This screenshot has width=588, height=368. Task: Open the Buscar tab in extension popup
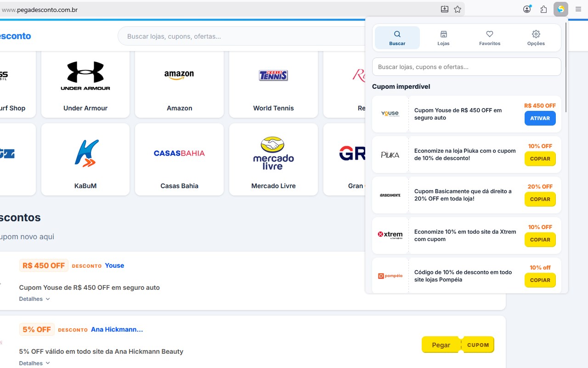tap(397, 38)
